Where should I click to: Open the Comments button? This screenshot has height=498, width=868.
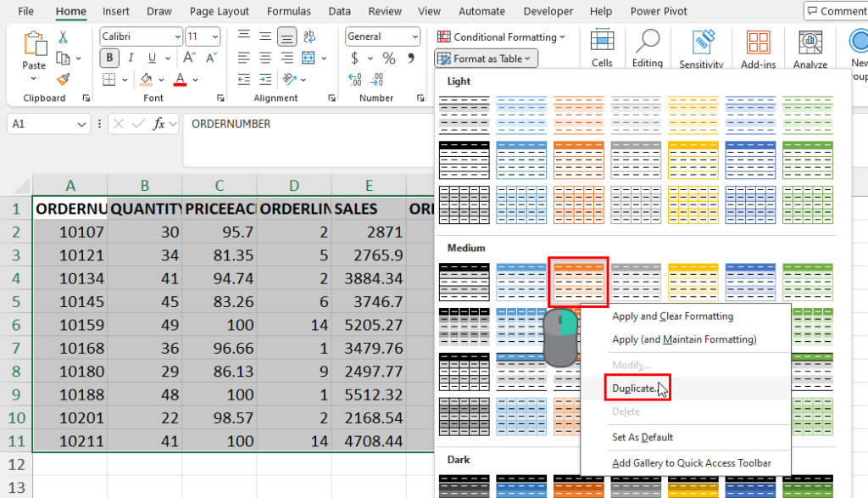[x=836, y=11]
